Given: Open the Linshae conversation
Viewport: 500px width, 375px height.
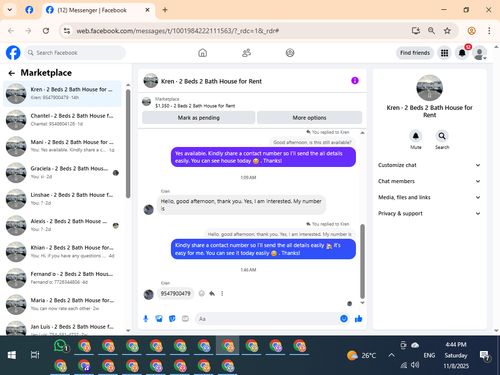Looking at the screenshot, I should (x=62, y=199).
